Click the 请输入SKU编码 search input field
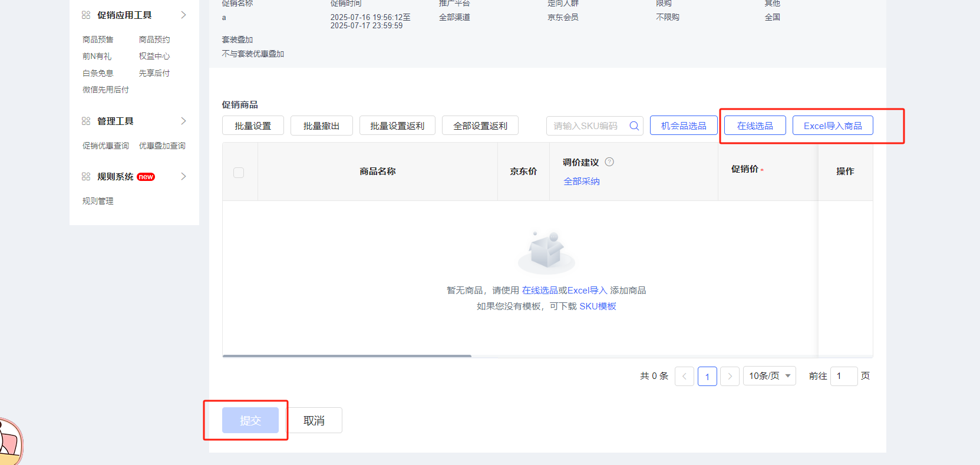The image size is (980, 465). [586, 126]
